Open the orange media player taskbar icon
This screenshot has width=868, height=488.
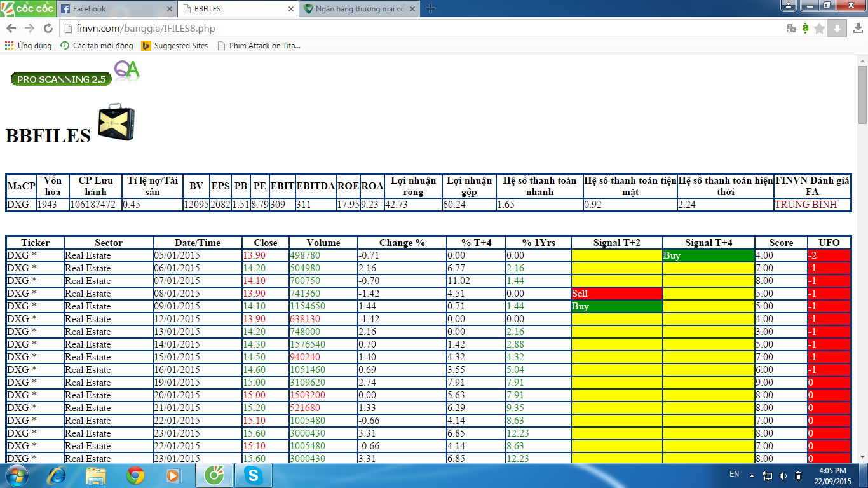[172, 475]
